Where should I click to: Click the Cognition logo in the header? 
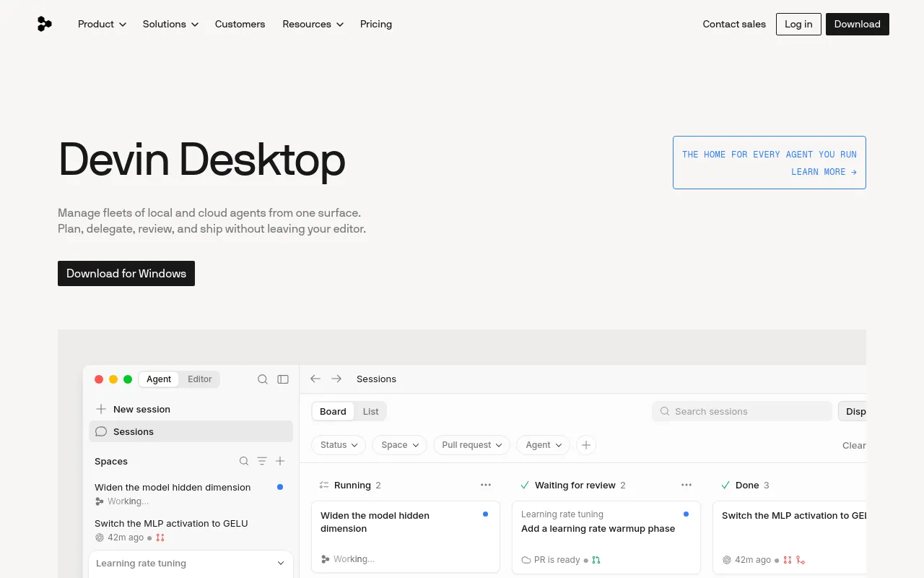tap(45, 24)
